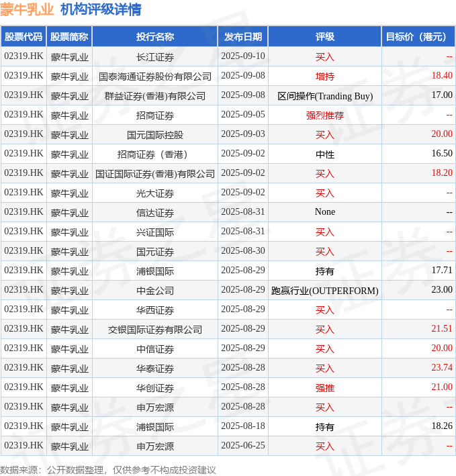Image resolution: width=456 pixels, height=476 pixels.
Task: Click the 目标价（港元）column header
Action: [418, 37]
